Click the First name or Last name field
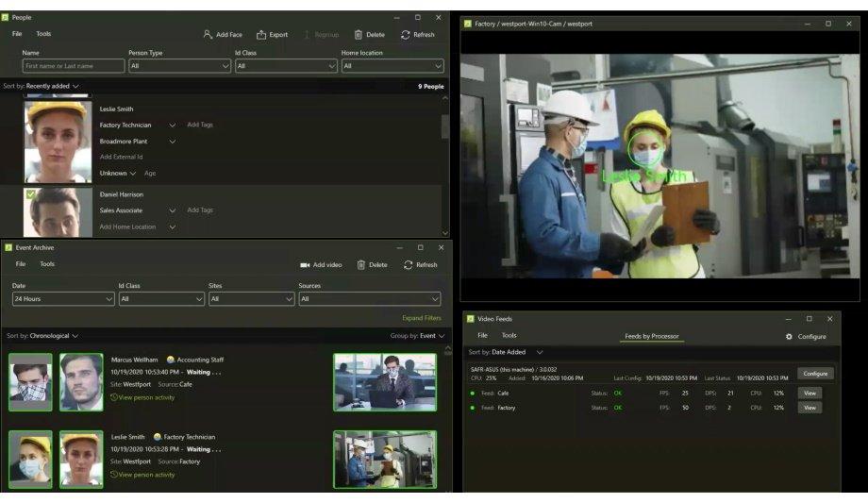 [x=74, y=66]
